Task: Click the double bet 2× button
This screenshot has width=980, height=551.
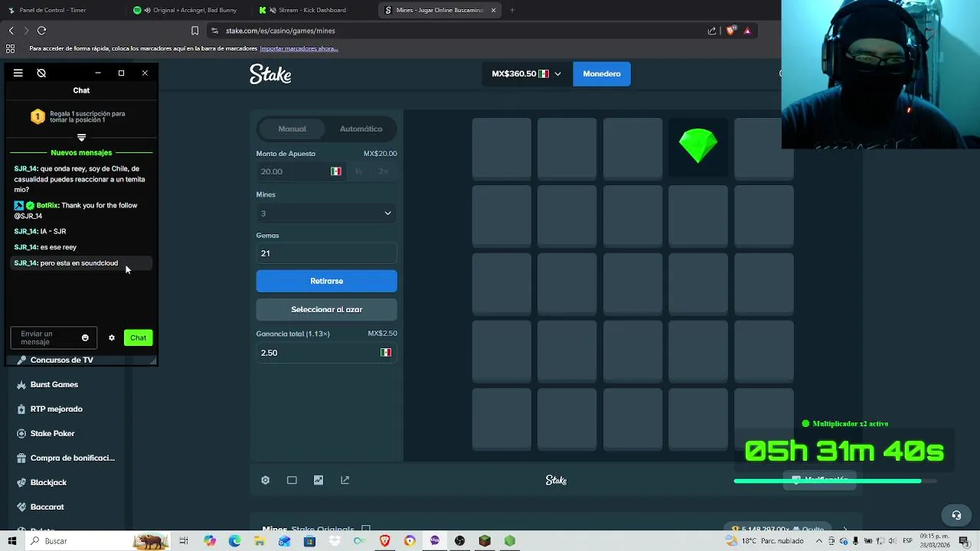Action: click(383, 171)
